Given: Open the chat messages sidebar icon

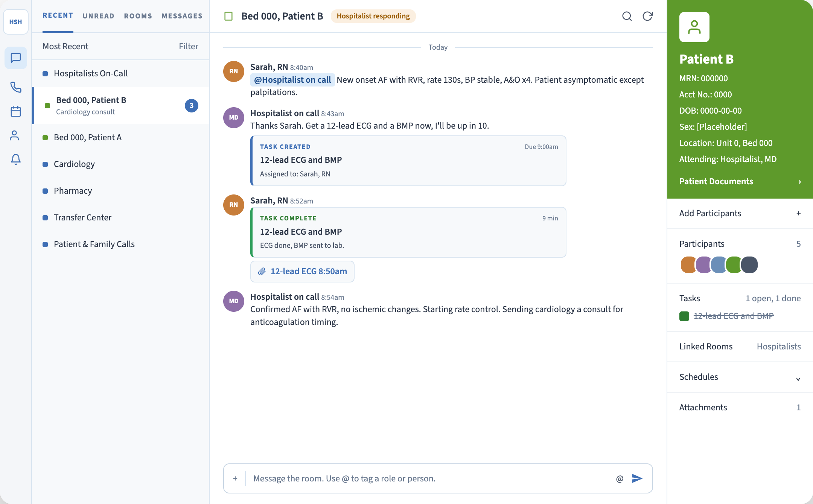Looking at the screenshot, I should (x=16, y=58).
